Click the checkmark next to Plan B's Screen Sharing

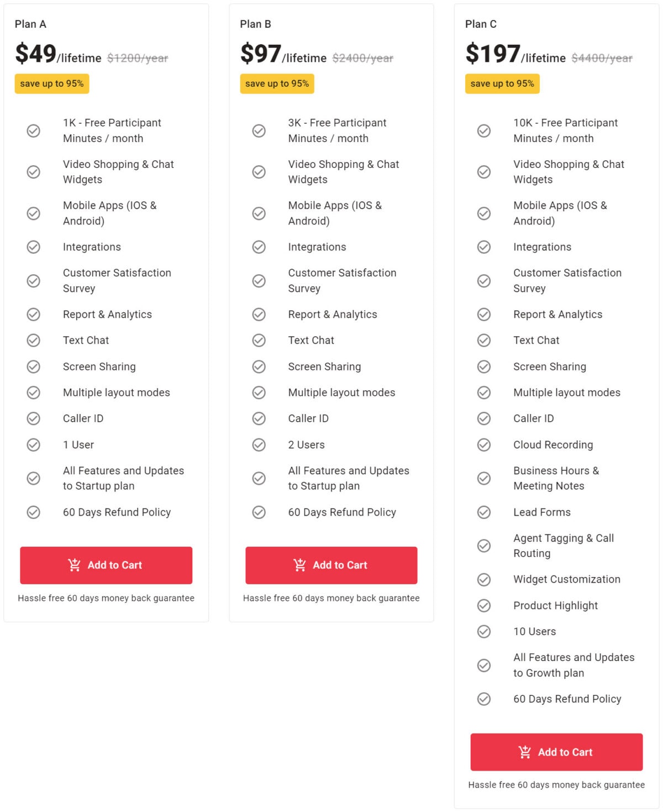[259, 366]
